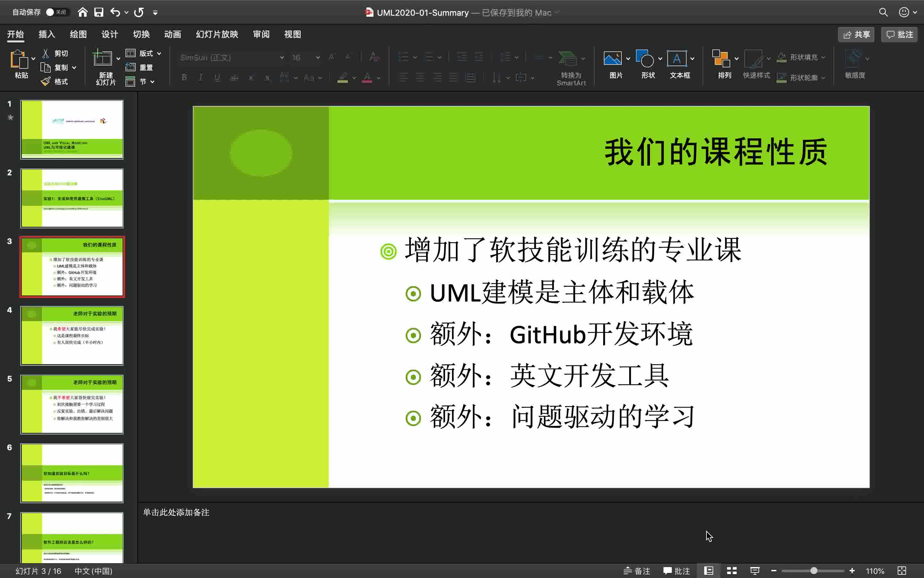Image resolution: width=924 pixels, height=578 pixels.
Task: Expand Shape Outline dropdown arrow
Action: tap(823, 78)
